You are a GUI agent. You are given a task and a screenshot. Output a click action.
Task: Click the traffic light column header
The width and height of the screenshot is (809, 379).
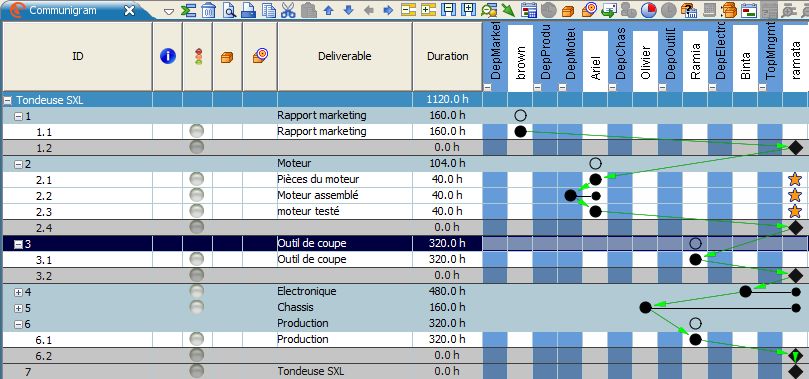(x=198, y=56)
